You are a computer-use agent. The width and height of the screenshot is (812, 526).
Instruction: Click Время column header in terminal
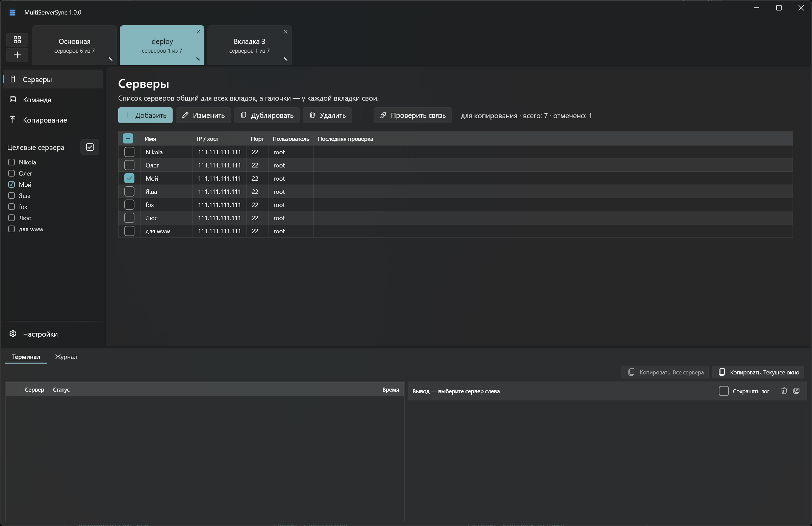click(x=390, y=390)
